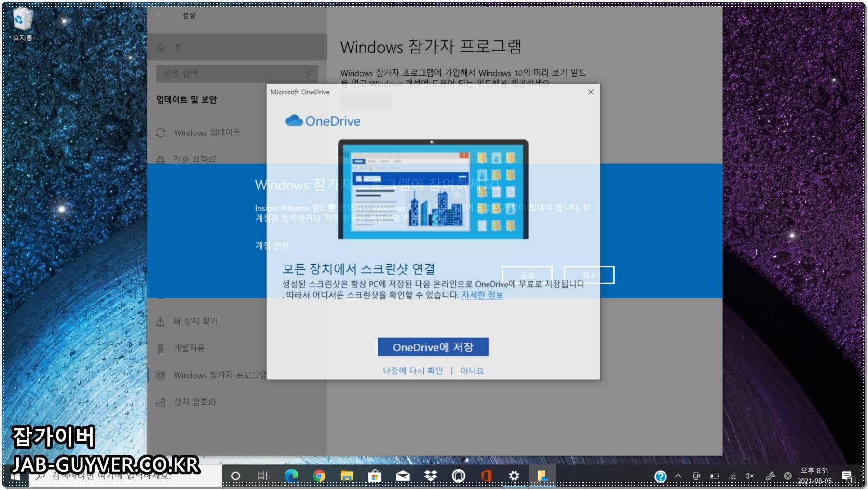Screen dimensions: 868x490
Task: Open the 휴지통 recycle bin icon
Action: (x=22, y=24)
